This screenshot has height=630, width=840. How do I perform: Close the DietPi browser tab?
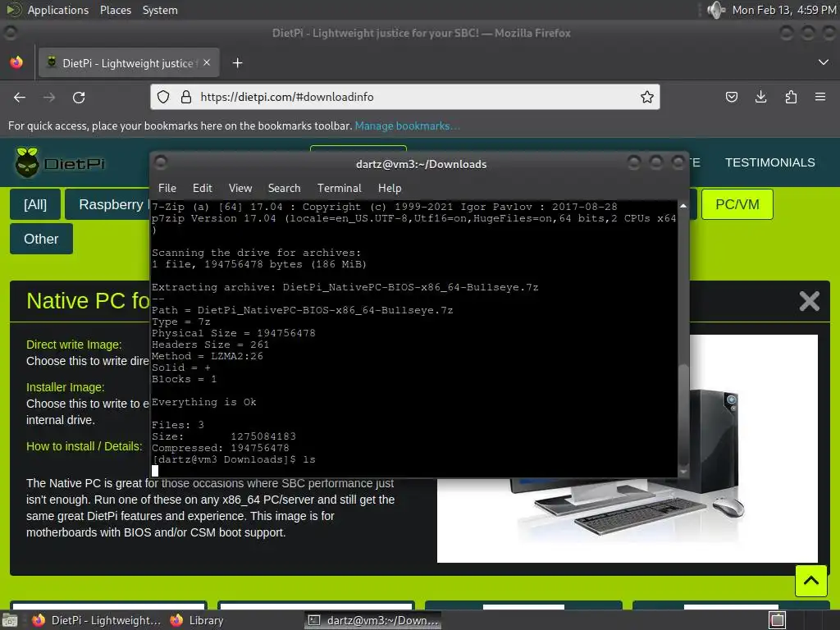pyautogui.click(x=207, y=62)
